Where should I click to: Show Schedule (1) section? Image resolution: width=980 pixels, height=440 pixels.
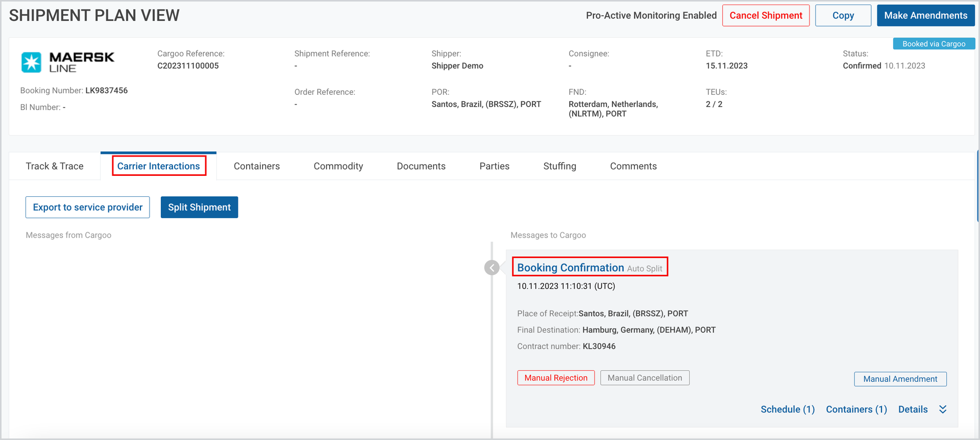tap(788, 409)
